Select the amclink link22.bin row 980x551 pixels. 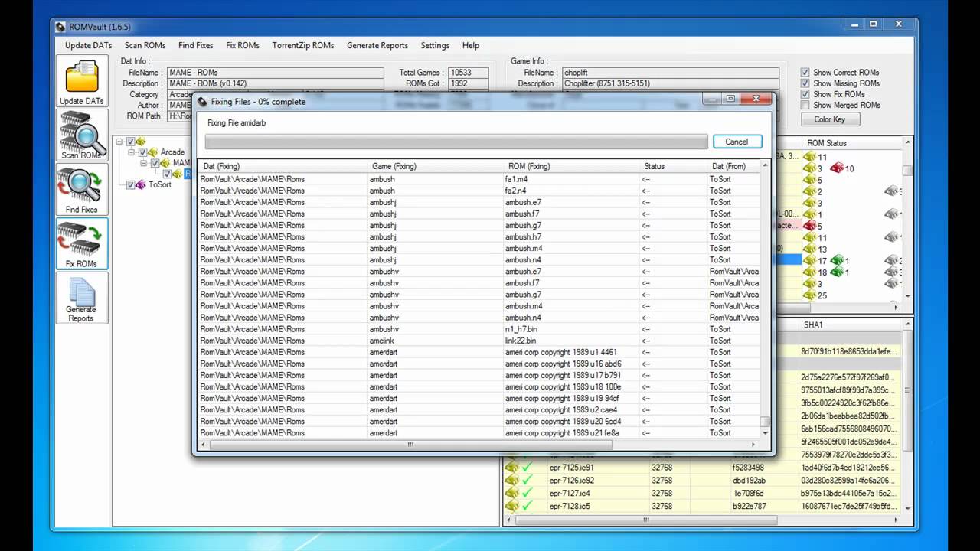coord(479,341)
